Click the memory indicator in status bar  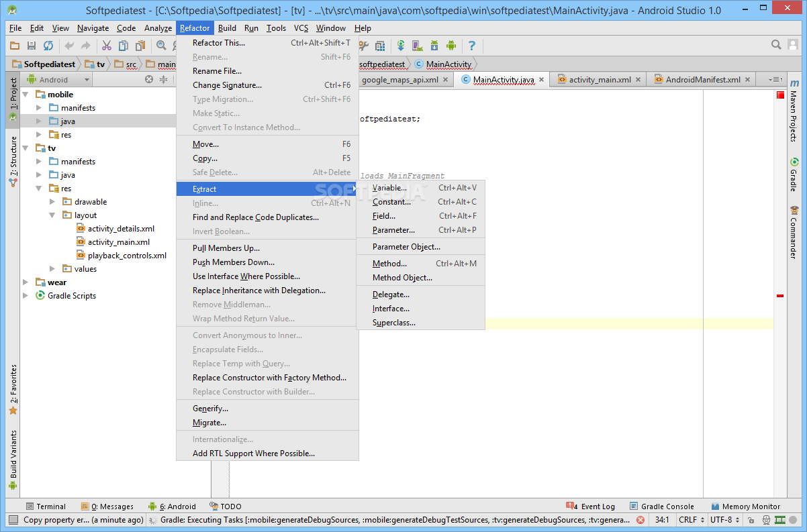pos(779,520)
